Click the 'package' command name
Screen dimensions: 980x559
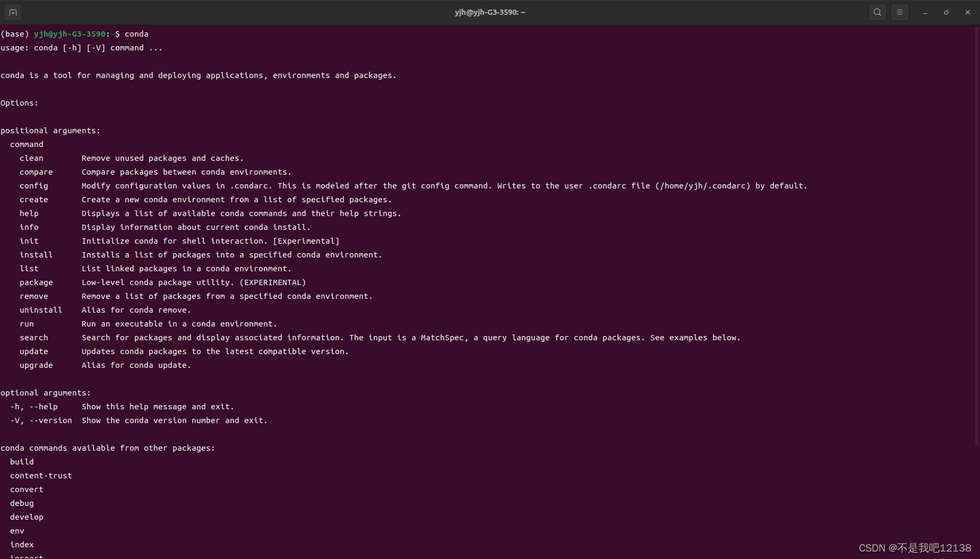click(x=36, y=282)
